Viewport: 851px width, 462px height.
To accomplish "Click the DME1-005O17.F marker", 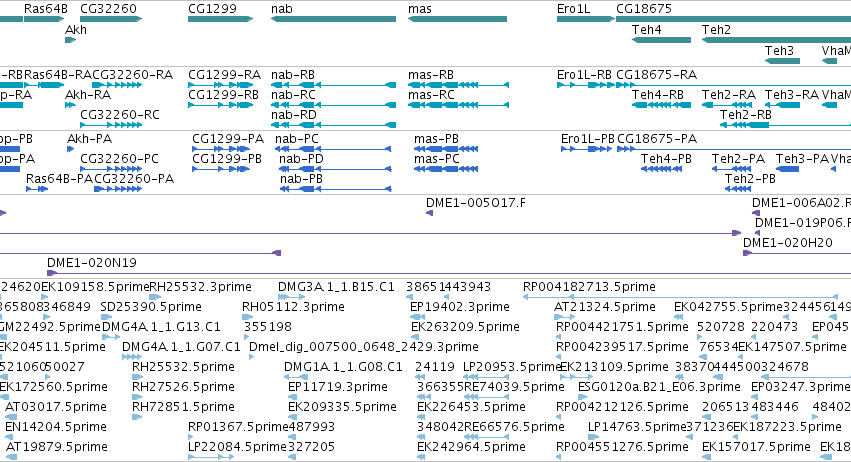I will [x=429, y=213].
